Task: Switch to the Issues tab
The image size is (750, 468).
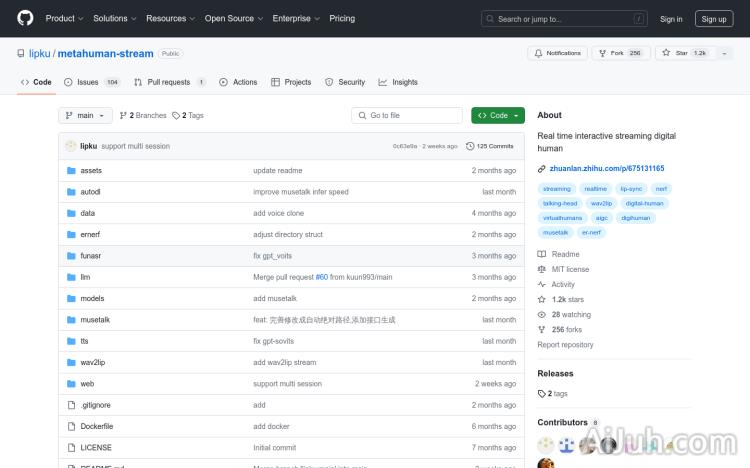Action: 91,82
